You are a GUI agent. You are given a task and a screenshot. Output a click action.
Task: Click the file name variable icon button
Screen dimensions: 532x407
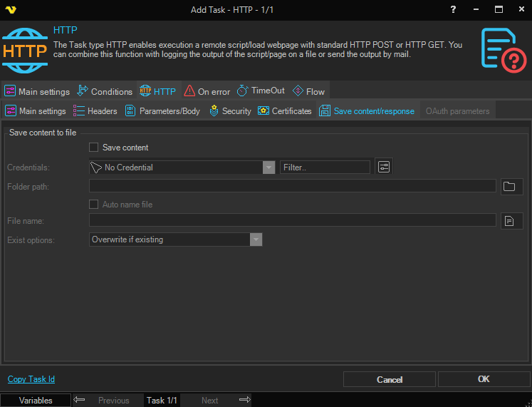[508, 221]
